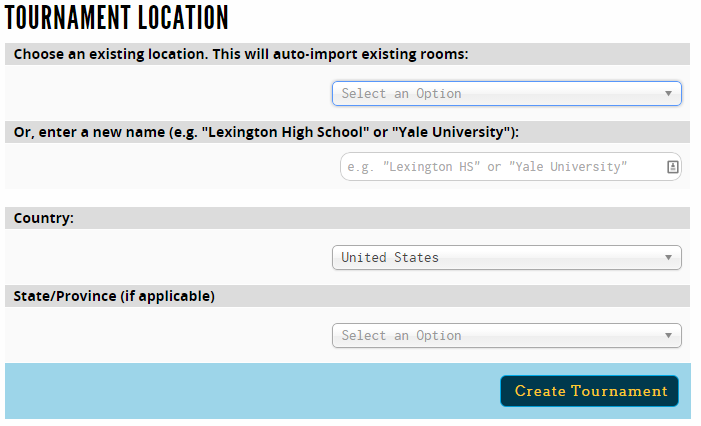Click the State/Province dropdown arrow
This screenshot has width=701, height=426.
(668, 336)
